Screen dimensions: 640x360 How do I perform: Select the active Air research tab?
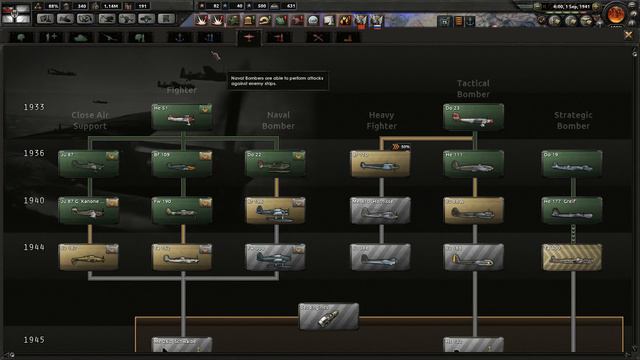click(249, 38)
